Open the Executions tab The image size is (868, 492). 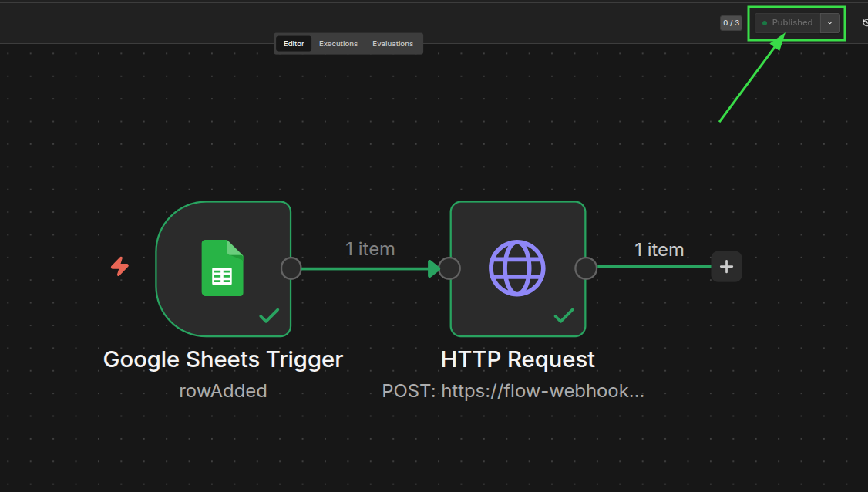click(x=338, y=44)
